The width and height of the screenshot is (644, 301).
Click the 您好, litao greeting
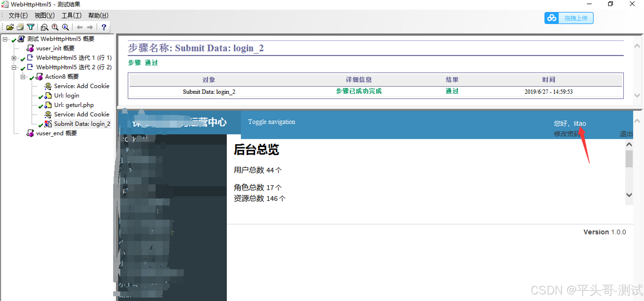(x=570, y=124)
